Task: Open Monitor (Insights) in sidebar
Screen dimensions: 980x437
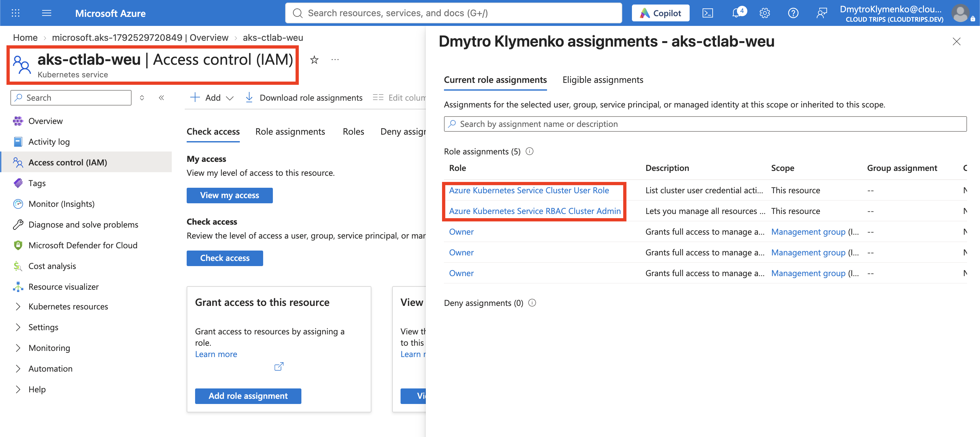Action: 61,204
